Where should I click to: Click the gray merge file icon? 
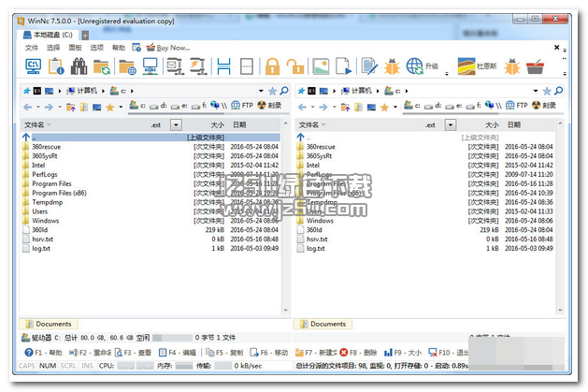[247, 66]
